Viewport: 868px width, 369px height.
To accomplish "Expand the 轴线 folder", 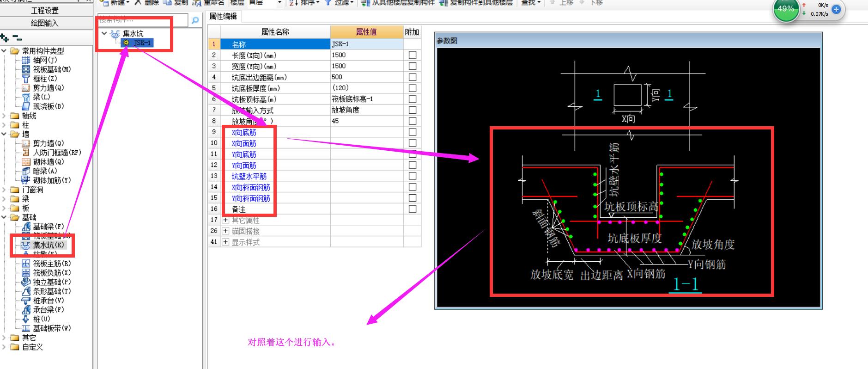I will coord(4,116).
